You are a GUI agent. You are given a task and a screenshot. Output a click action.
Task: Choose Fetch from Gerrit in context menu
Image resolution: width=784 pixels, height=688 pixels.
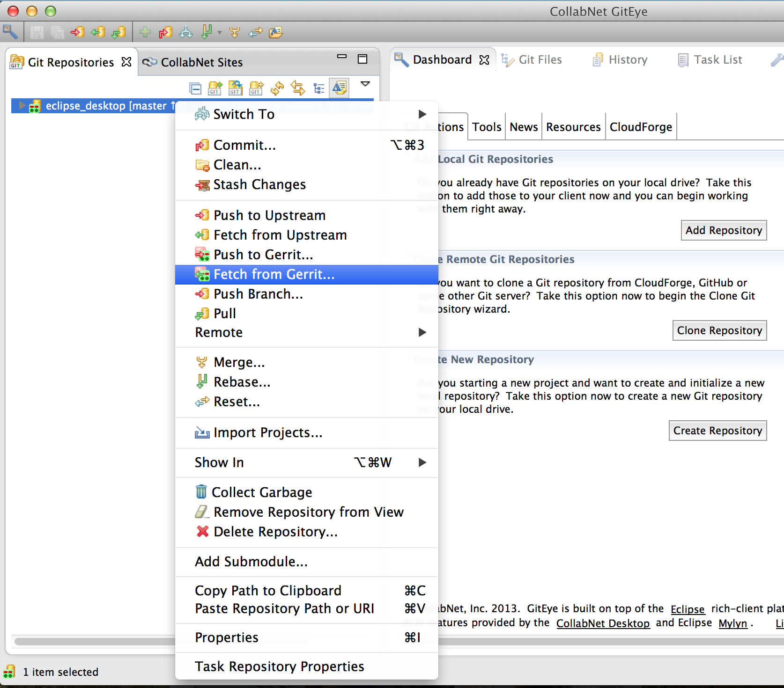coord(274,274)
